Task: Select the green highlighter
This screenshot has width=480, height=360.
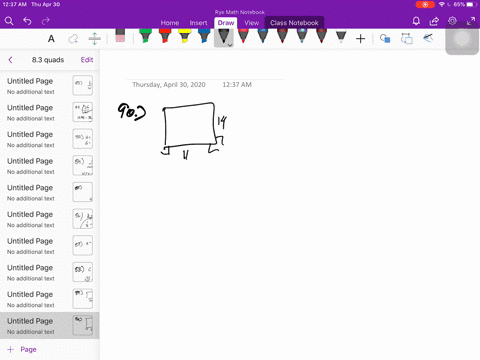Action: (x=145, y=36)
